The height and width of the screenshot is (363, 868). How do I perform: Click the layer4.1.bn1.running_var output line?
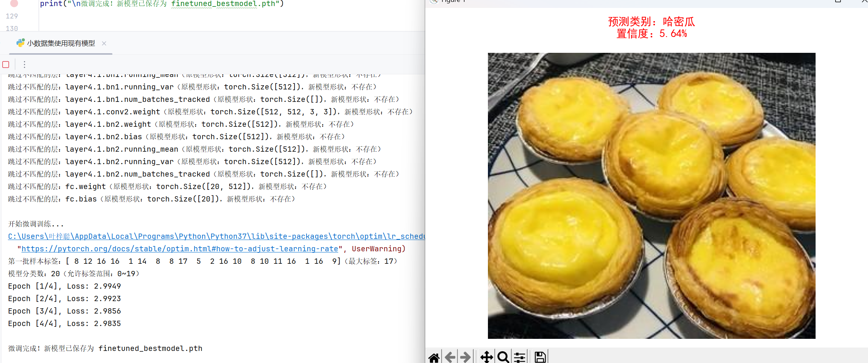pos(192,87)
